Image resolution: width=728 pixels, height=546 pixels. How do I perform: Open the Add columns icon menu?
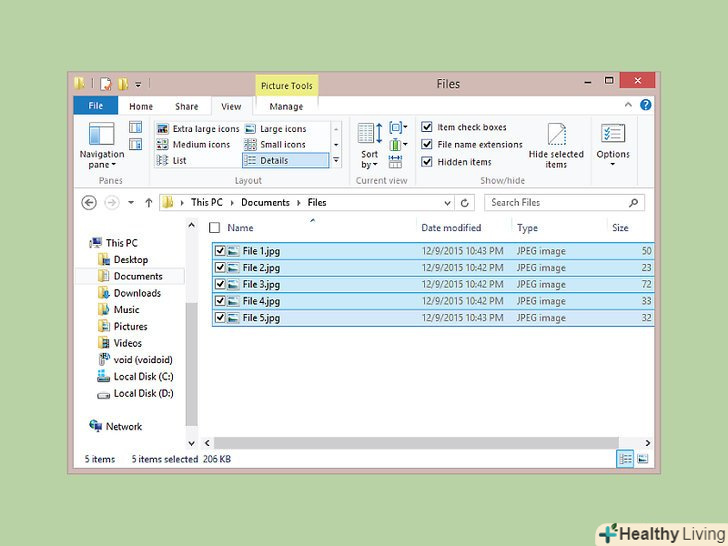pyautogui.click(x=397, y=144)
